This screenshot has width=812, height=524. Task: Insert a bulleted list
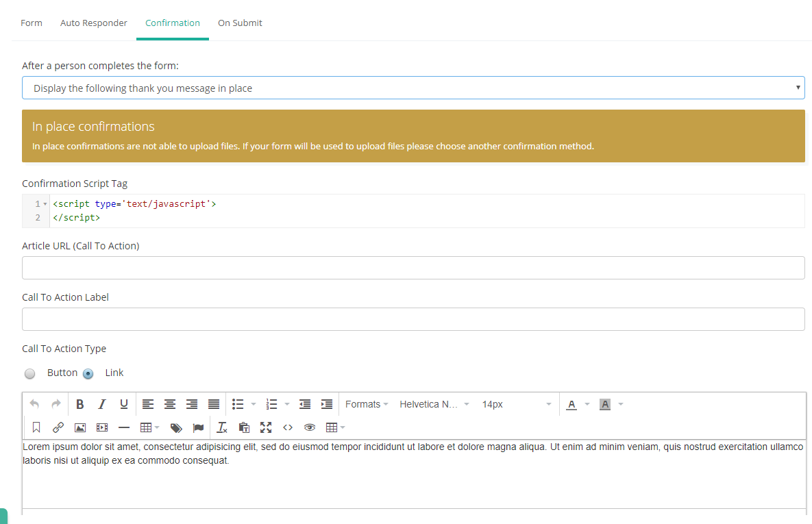tap(238, 404)
